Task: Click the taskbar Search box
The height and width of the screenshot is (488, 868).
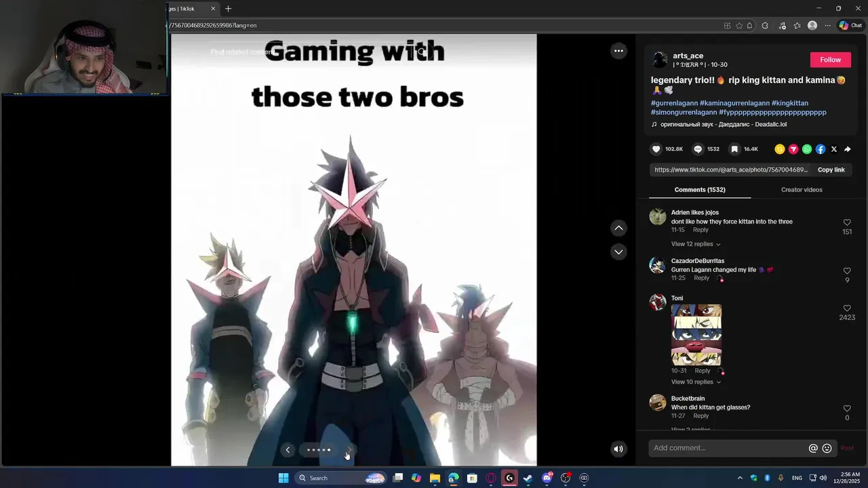Action: point(340,478)
